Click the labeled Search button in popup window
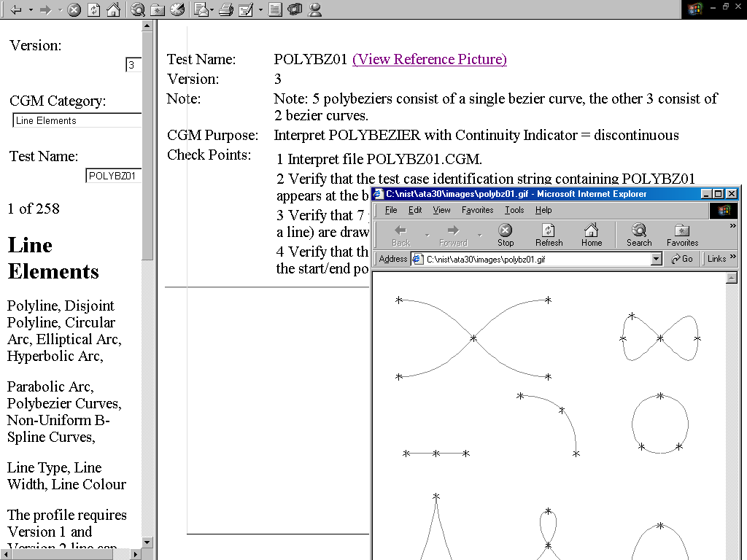 (x=638, y=235)
